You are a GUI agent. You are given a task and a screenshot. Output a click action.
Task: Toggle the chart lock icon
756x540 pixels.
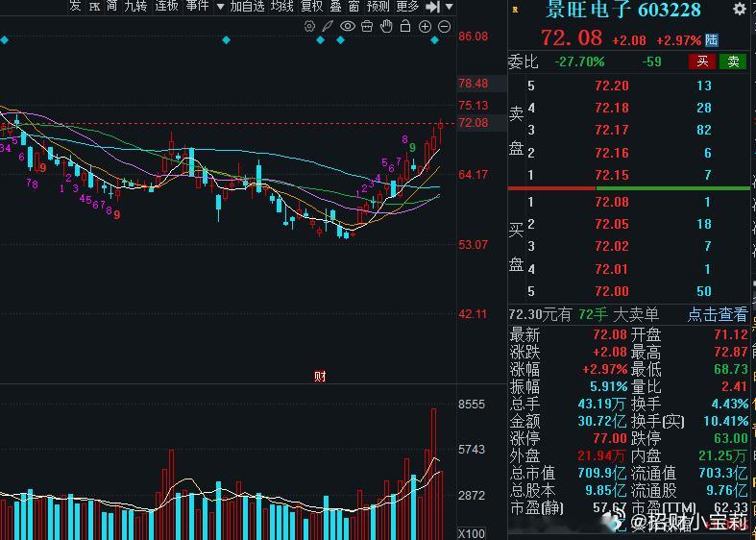pos(405,27)
